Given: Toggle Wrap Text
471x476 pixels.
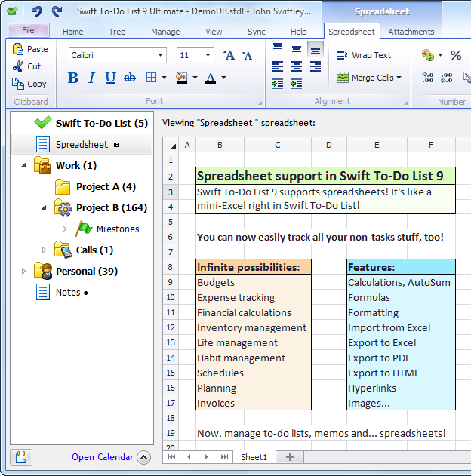Looking at the screenshot, I should (364, 55).
